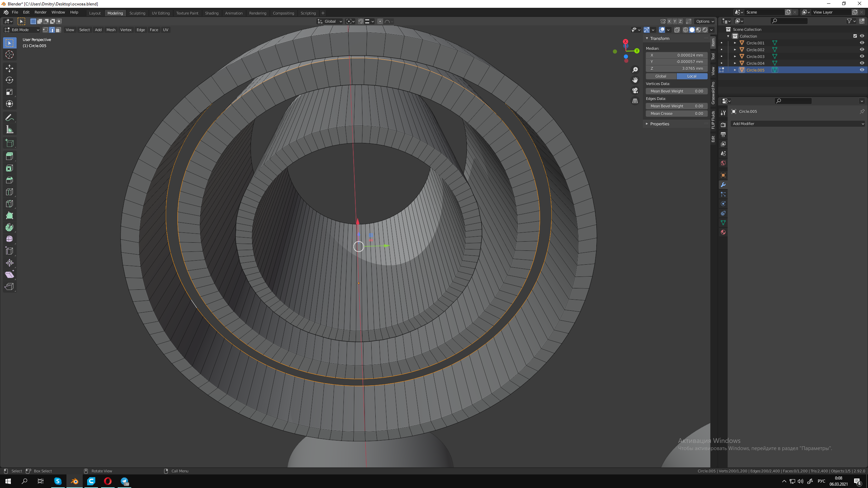Image resolution: width=868 pixels, height=488 pixels.
Task: Click the vertices Mean Bevel Weight slider
Action: (676, 91)
